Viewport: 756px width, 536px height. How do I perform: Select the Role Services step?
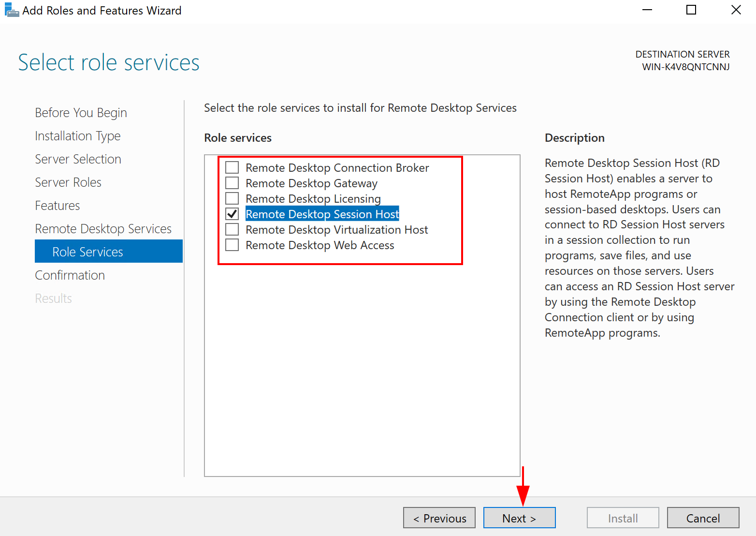87,251
